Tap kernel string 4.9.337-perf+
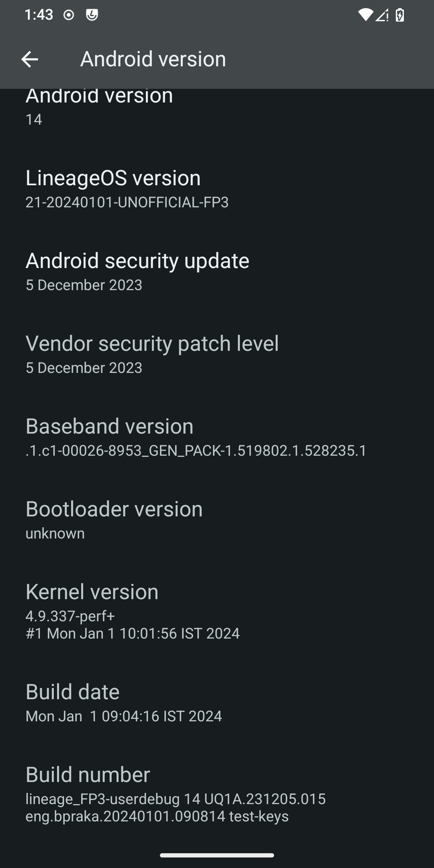434x868 pixels. (70, 616)
